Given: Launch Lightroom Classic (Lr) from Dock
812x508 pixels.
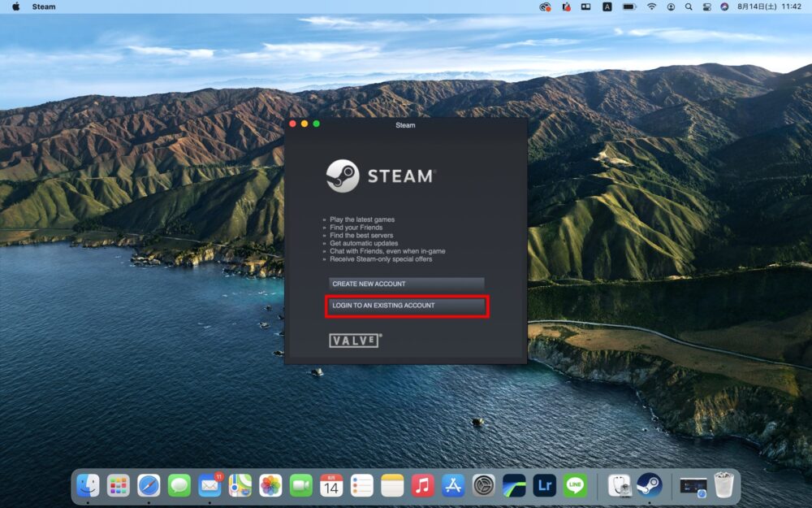Looking at the screenshot, I should 544,486.
